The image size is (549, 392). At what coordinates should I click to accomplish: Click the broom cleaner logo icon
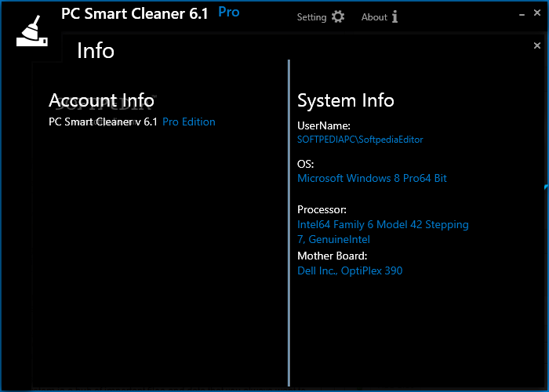point(32,31)
